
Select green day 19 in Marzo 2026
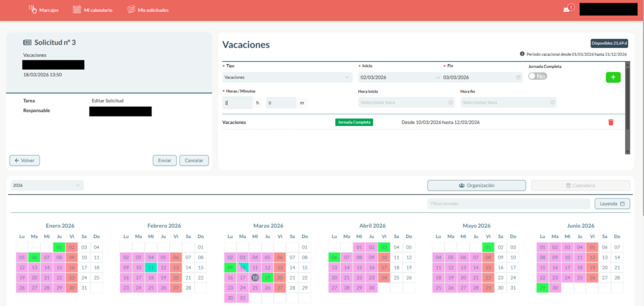pyautogui.click(x=267, y=277)
